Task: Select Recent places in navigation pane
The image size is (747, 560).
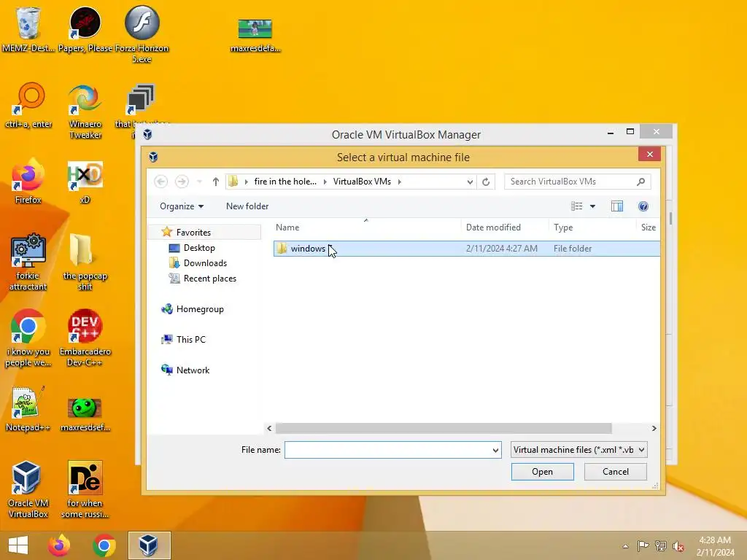Action: [x=209, y=279]
